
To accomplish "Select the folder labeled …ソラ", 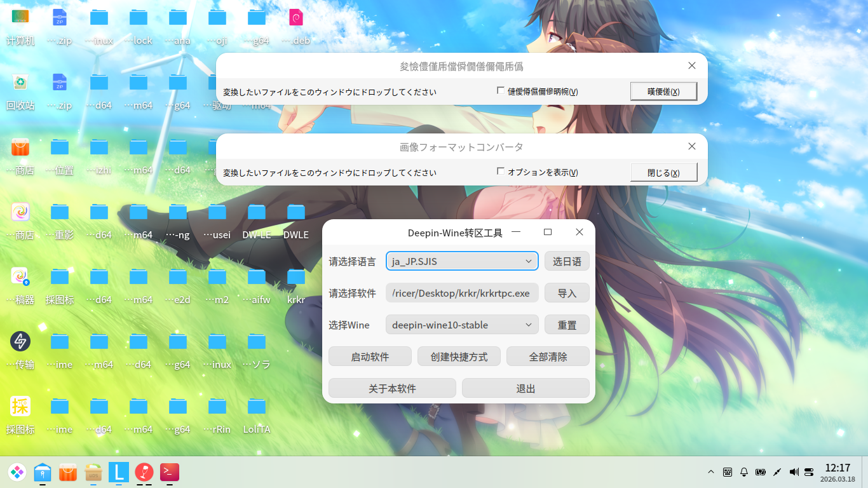I will pos(257,341).
